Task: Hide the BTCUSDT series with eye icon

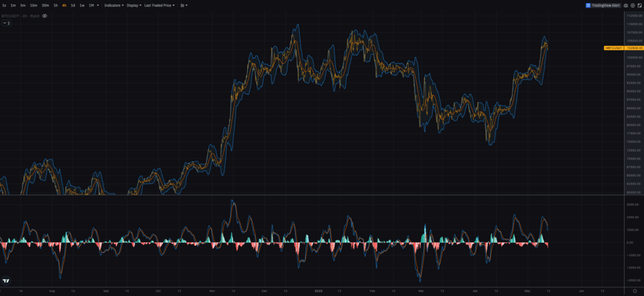Action: coord(45,15)
